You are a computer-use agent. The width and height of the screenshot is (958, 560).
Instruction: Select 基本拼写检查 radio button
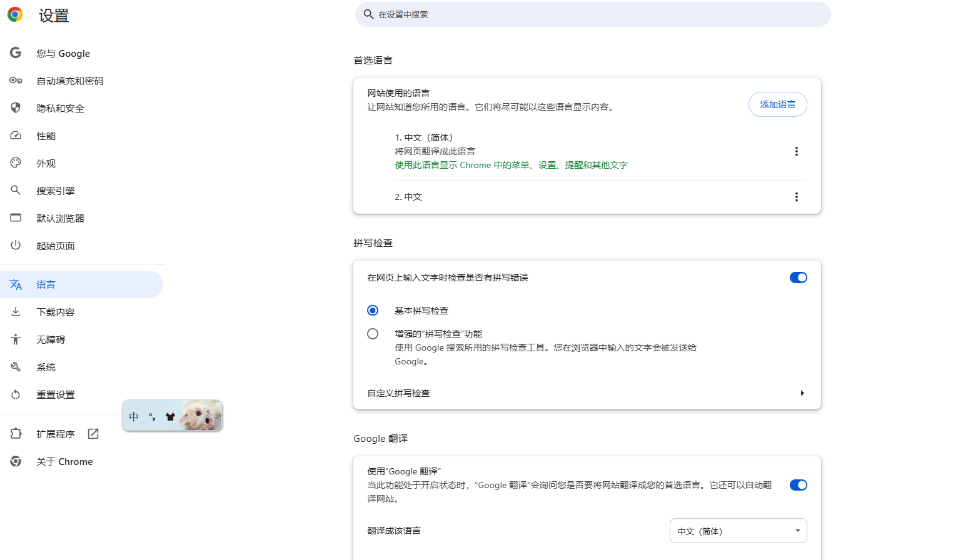pyautogui.click(x=373, y=311)
